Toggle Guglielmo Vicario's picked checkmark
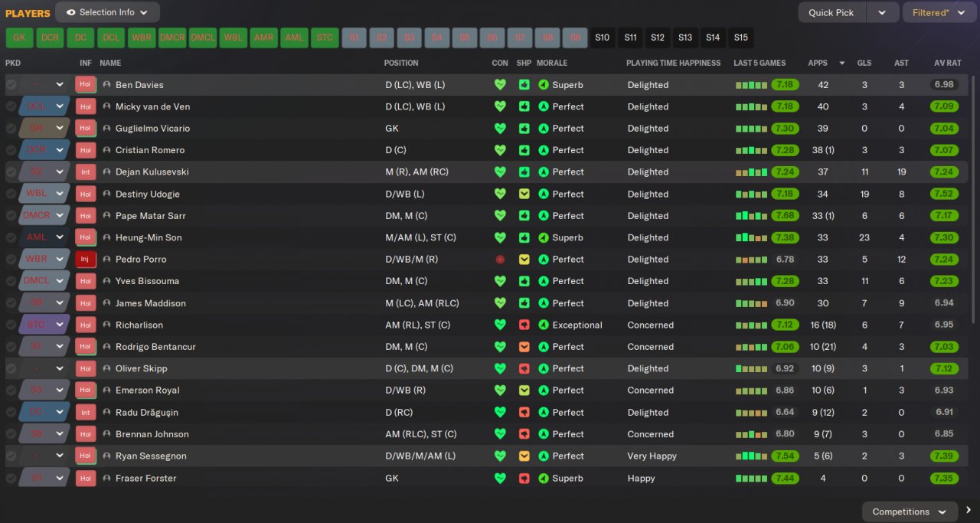The width and height of the screenshot is (980, 523). click(11, 129)
